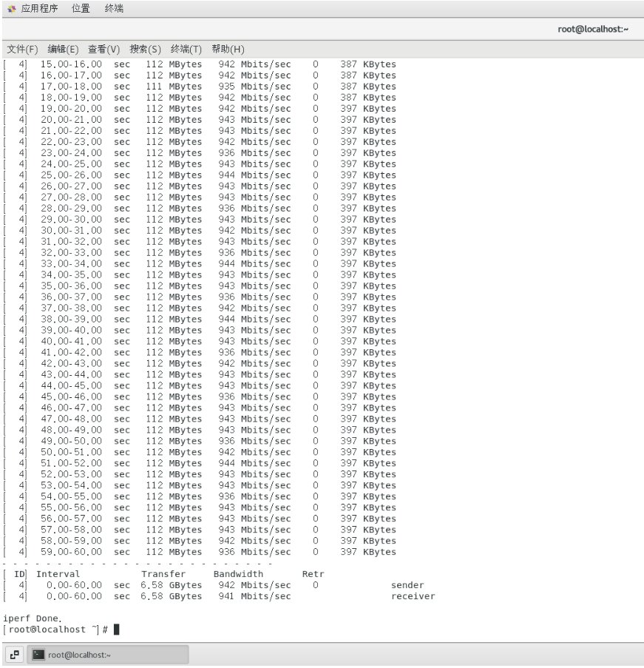Click the root@localhost:~ window title
644x668 pixels.
click(x=593, y=30)
